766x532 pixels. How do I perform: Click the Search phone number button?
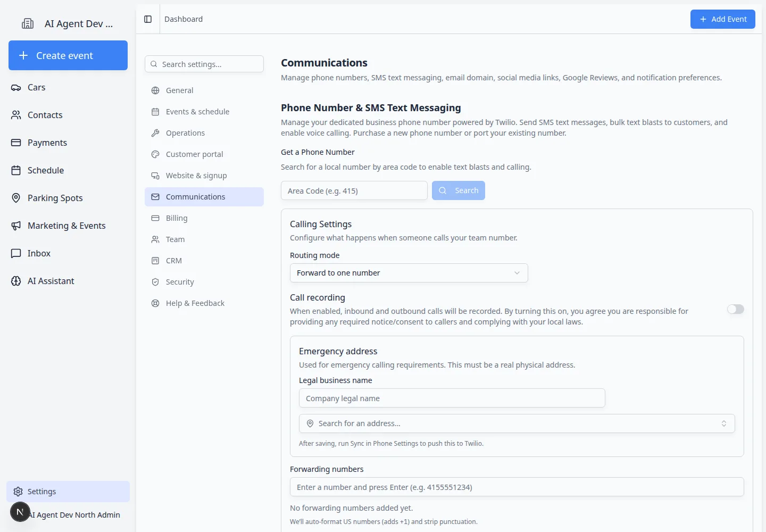coord(458,190)
